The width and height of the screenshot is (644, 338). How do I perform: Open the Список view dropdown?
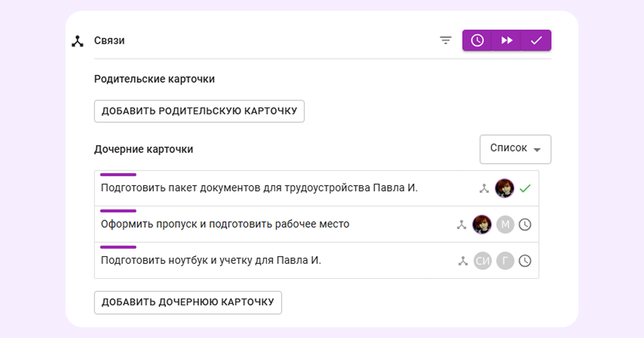tap(515, 149)
